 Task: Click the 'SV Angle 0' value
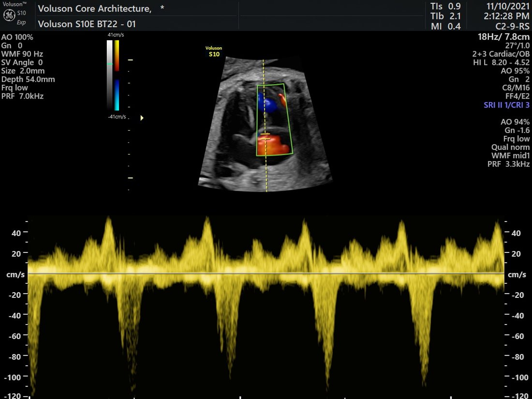22,62
